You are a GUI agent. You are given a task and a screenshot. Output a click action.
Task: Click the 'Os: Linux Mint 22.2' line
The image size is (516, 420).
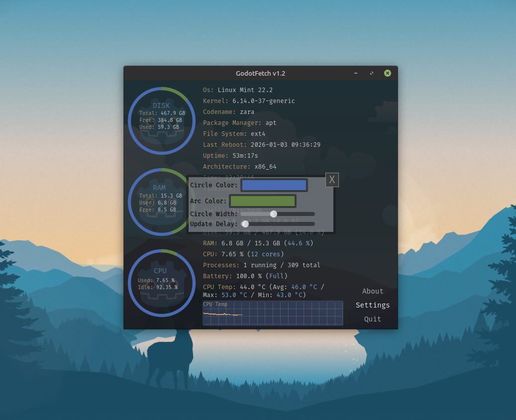[237, 90]
